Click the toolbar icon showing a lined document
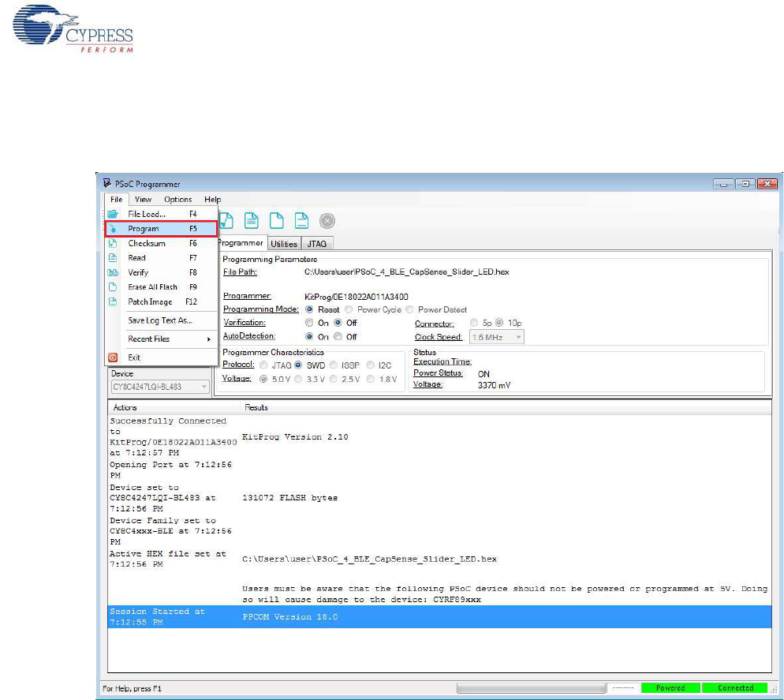The height and width of the screenshot is (700, 784). (x=252, y=220)
